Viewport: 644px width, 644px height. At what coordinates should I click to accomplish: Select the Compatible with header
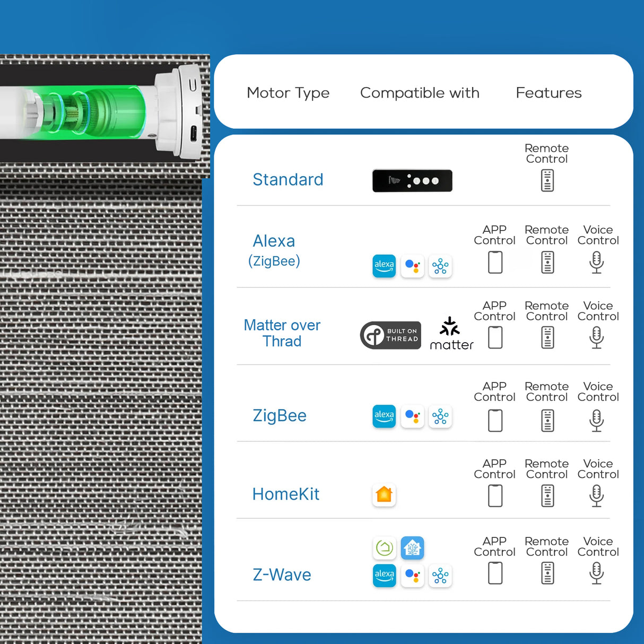[x=420, y=93]
